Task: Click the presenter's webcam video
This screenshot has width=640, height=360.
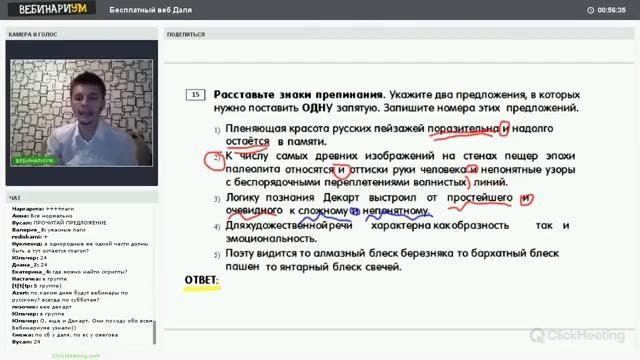Action: [82, 113]
